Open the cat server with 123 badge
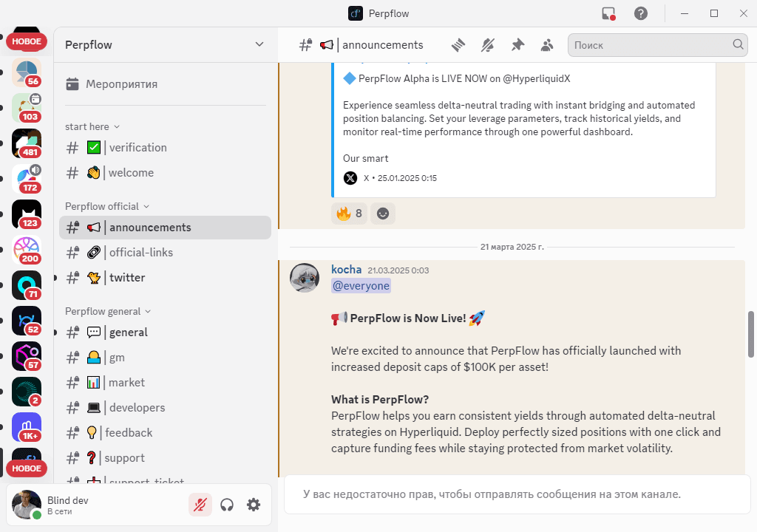This screenshot has height=532, width=757. coord(27,214)
